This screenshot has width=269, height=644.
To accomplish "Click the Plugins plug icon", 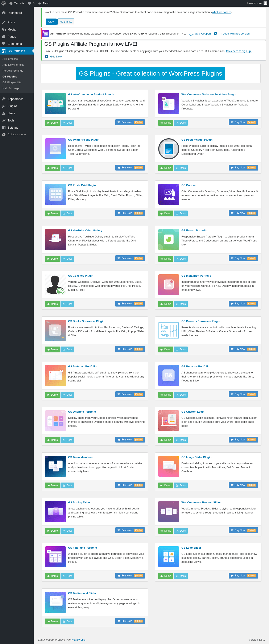I will click(x=4, y=106).
